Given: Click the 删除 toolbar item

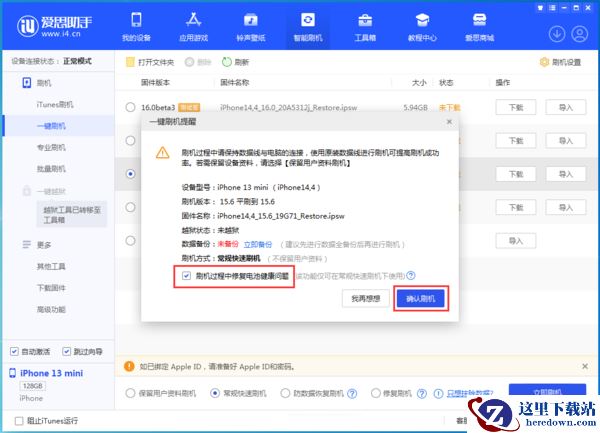Looking at the screenshot, I should (x=198, y=62).
